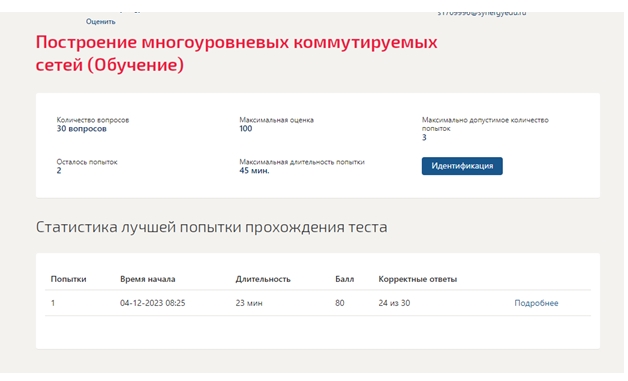Viewport: 628px width, 381px height.
Task: Click the Осталось попыток label
Action: [87, 162]
